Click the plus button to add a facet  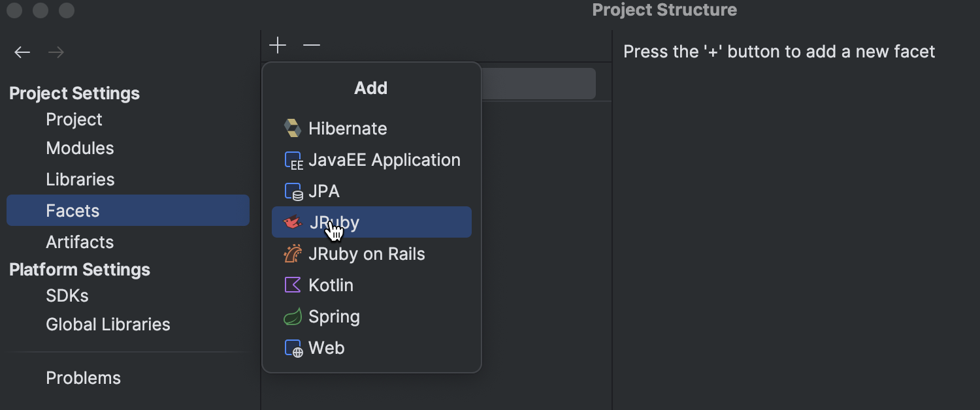tap(278, 45)
